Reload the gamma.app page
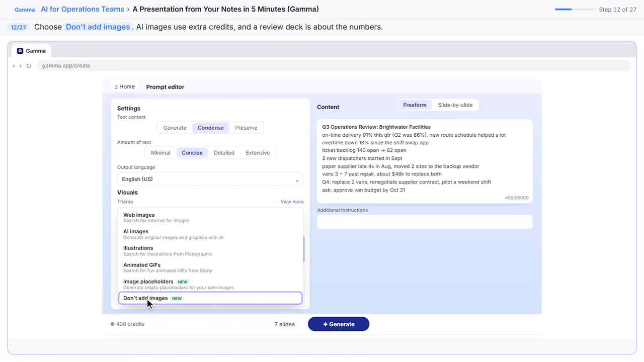Screen dimensions: 644x362 pyautogui.click(x=29, y=66)
